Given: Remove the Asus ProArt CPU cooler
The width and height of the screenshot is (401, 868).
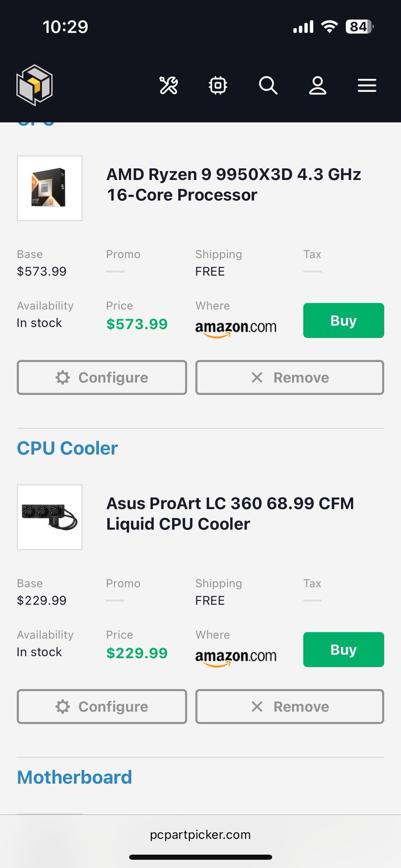Looking at the screenshot, I should (289, 706).
